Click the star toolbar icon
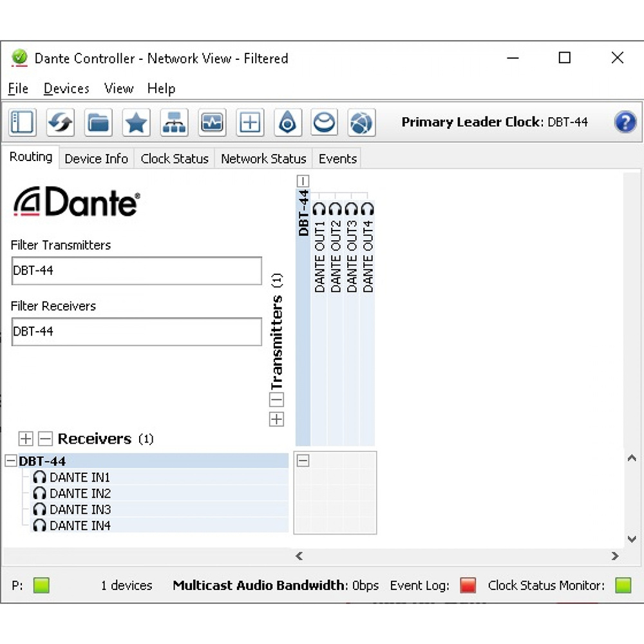644x644 pixels. pyautogui.click(x=136, y=122)
